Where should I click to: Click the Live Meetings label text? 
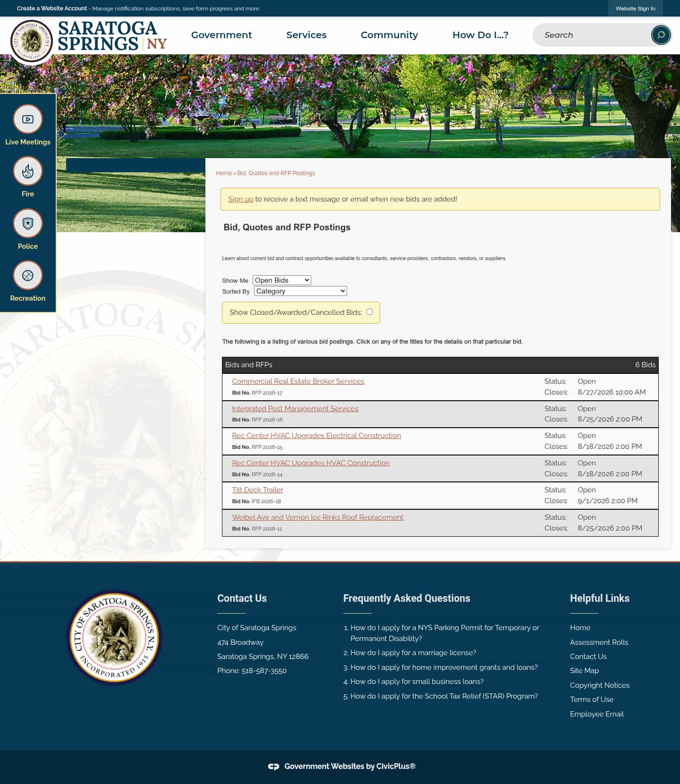pyautogui.click(x=28, y=142)
